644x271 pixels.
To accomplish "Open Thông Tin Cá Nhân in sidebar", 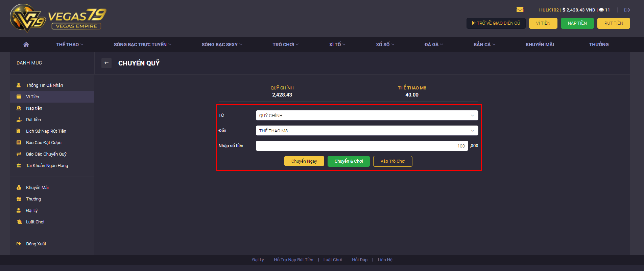I will (44, 85).
